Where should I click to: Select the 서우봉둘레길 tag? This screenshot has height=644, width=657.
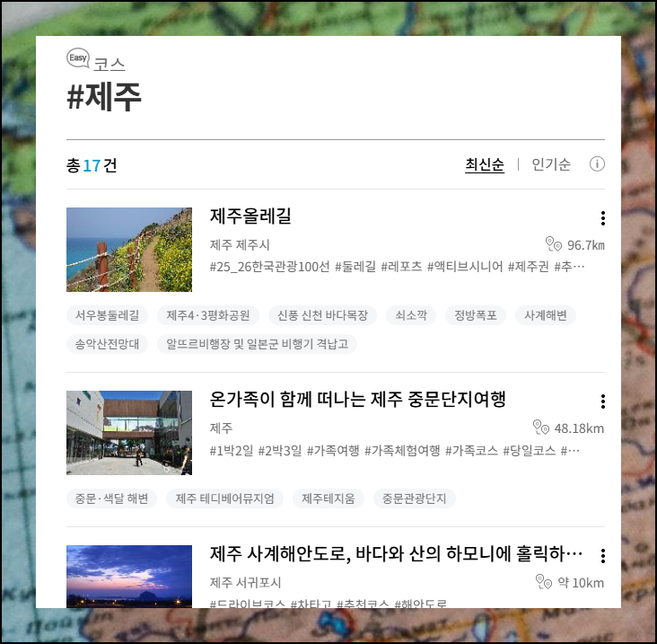pos(107,315)
